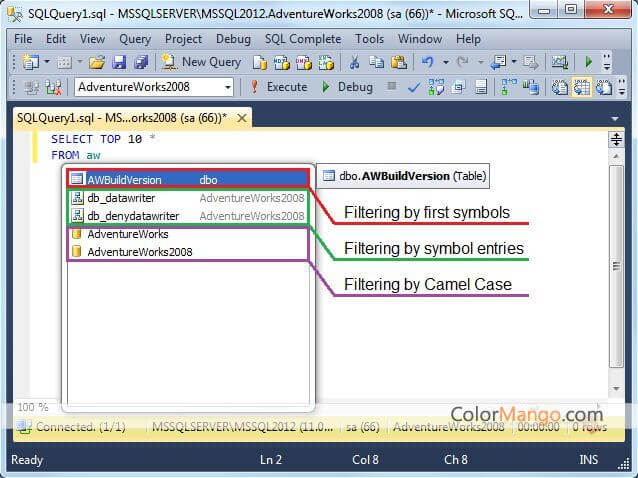
Task: Select the AdventureWorks database suggestion
Action: tap(188, 234)
